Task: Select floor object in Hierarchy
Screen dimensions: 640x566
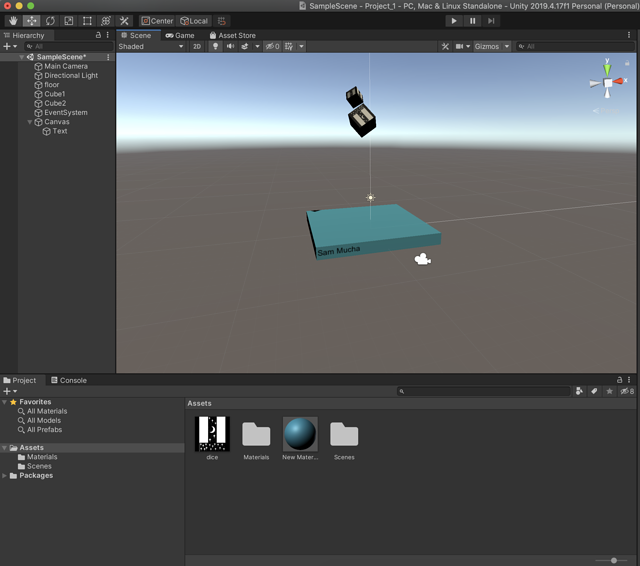Action: pyautogui.click(x=51, y=85)
